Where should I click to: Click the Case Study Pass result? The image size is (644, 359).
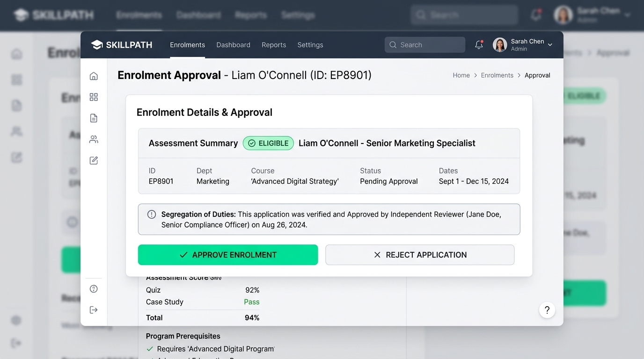252,302
